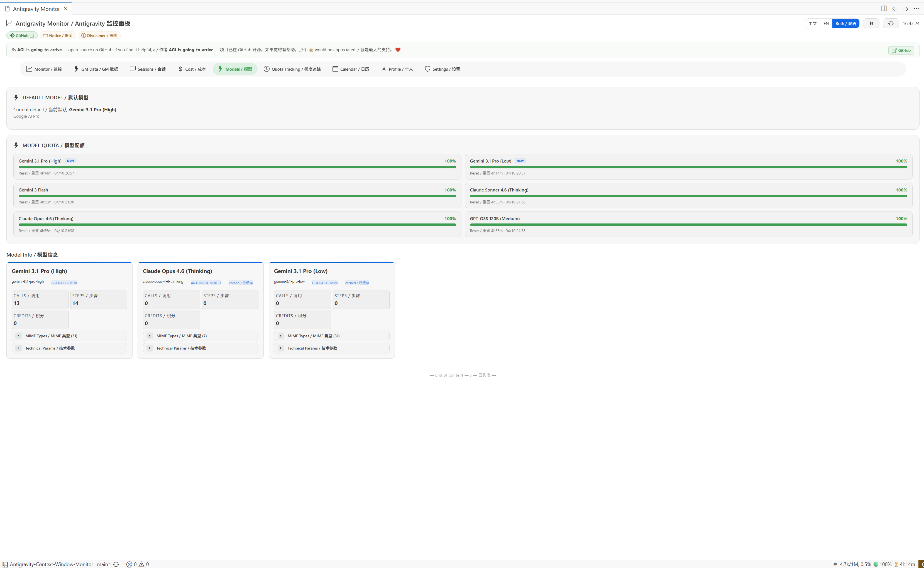Open the Disclaimer / 声明 badge

click(x=99, y=36)
